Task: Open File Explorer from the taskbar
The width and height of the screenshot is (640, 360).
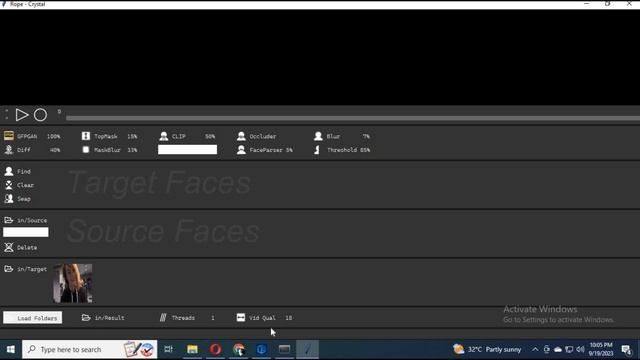Action: 192,349
